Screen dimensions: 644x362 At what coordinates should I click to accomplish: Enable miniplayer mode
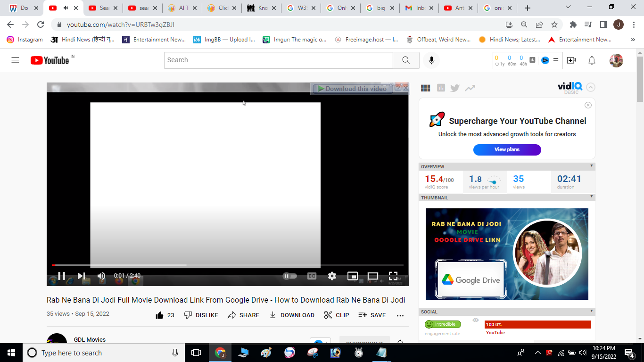click(x=353, y=276)
